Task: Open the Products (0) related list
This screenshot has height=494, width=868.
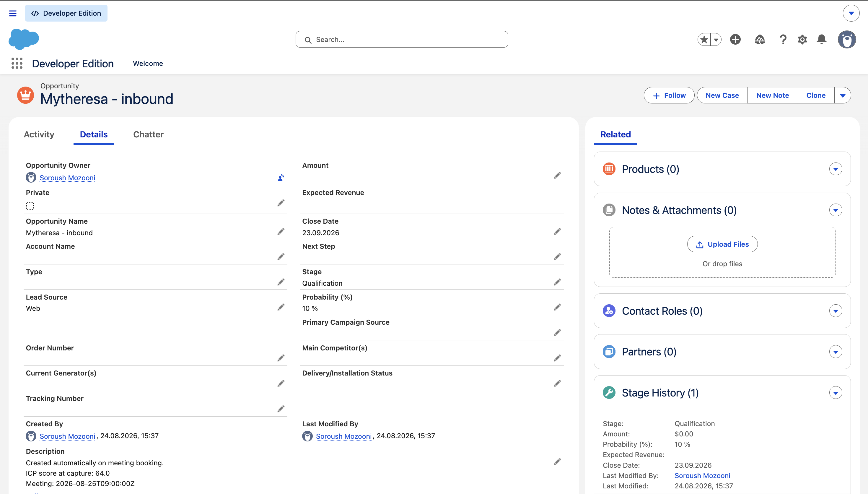Action: pyautogui.click(x=650, y=169)
